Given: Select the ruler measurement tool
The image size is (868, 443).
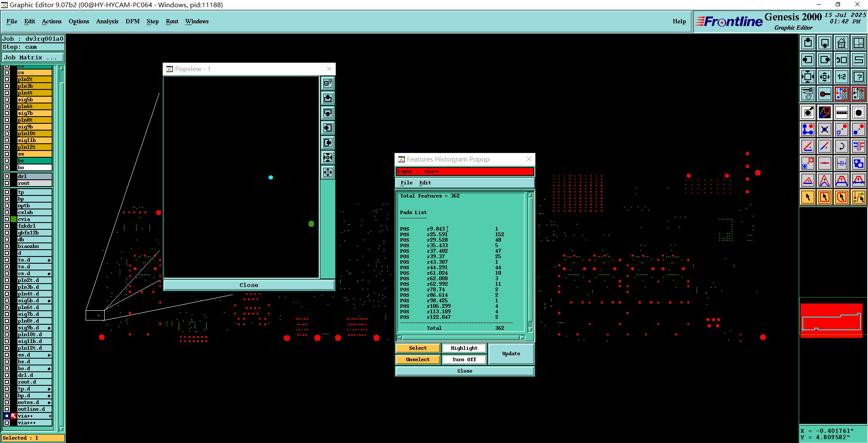Looking at the screenshot, I should point(842,112).
